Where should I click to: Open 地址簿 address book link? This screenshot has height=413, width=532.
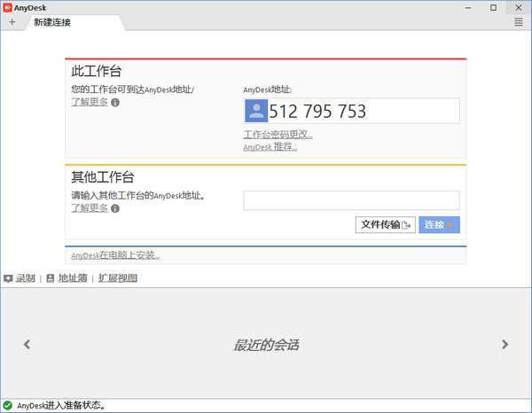(x=73, y=278)
